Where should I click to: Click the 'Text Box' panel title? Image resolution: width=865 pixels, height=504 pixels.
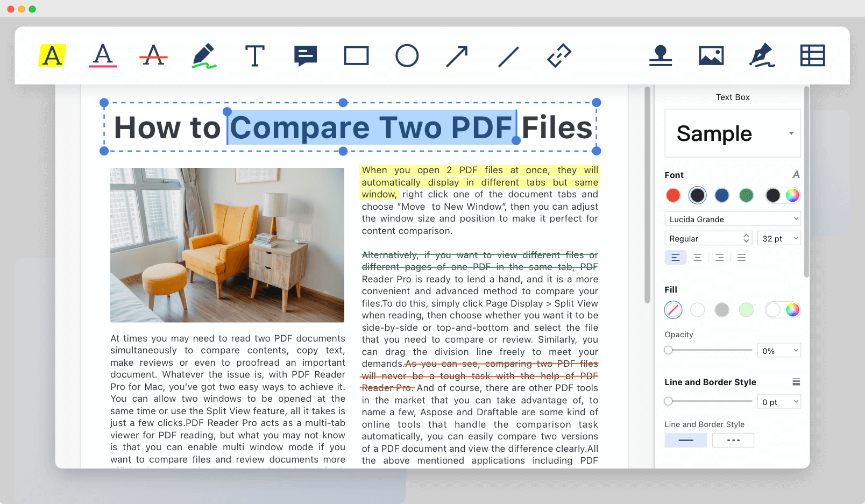(x=733, y=97)
